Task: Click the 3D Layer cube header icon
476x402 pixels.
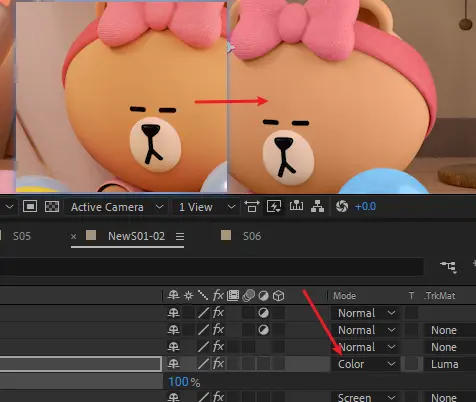Action: tap(278, 296)
